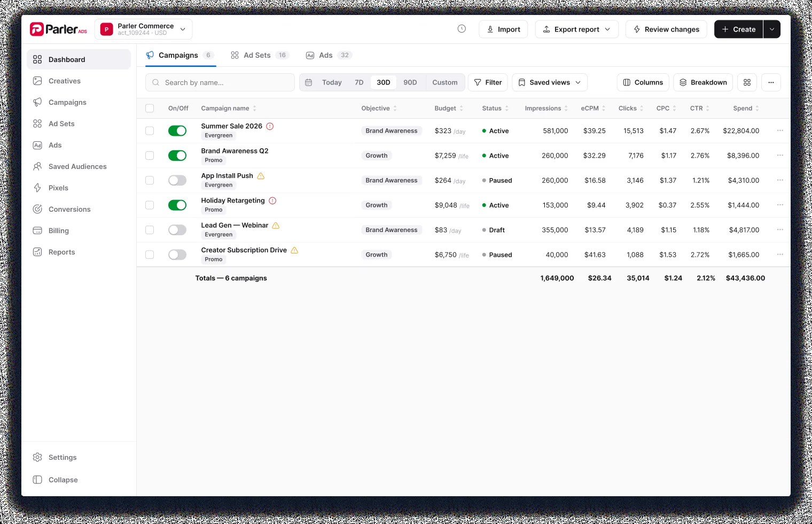The image size is (812, 524).
Task: Click the Create button
Action: [739, 29]
